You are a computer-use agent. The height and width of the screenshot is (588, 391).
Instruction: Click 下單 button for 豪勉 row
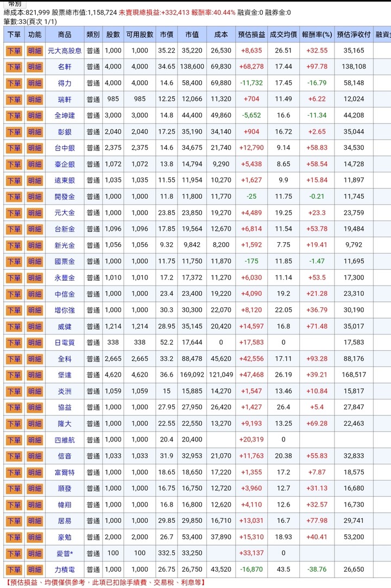(14, 538)
